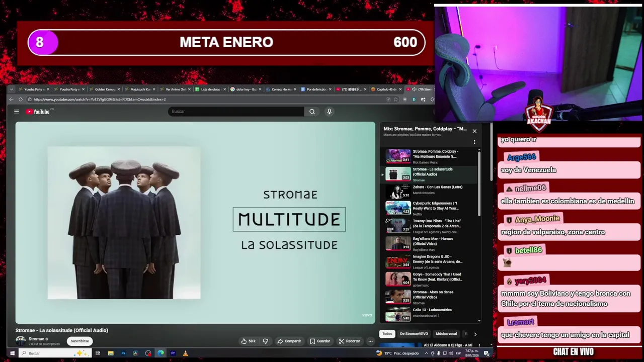Viewport: 644px width, 362px height.
Task: Open Stromae channel name link
Action: [36, 339]
